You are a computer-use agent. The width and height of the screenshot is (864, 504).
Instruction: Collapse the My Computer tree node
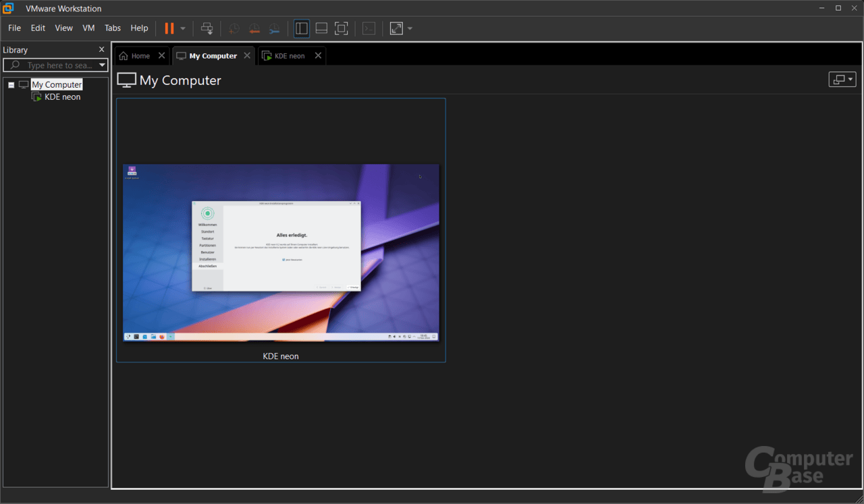coord(11,85)
